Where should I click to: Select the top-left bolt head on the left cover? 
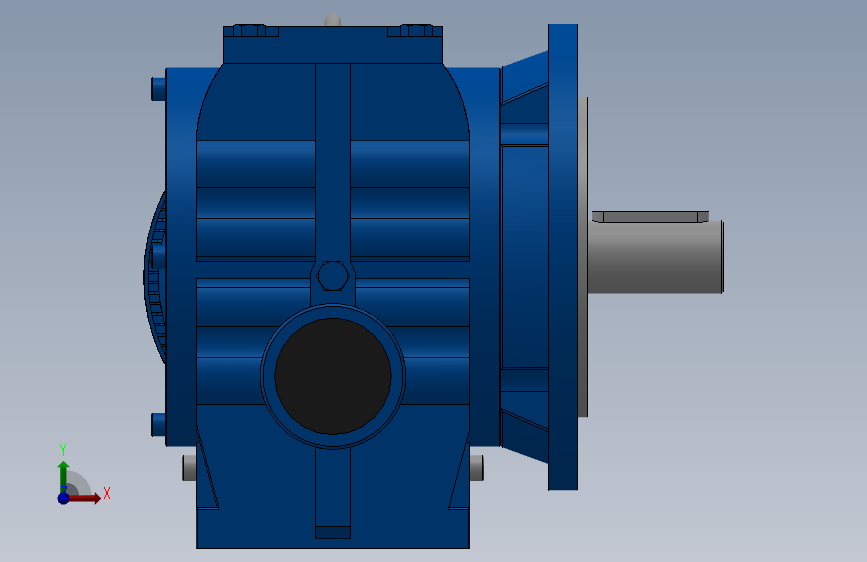(159, 89)
